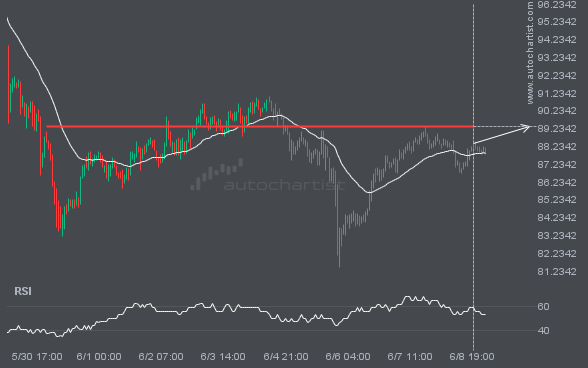Screen dimensions: 588x368
Task: Click the 6/3 14:00 time label
Action: [x=223, y=356]
